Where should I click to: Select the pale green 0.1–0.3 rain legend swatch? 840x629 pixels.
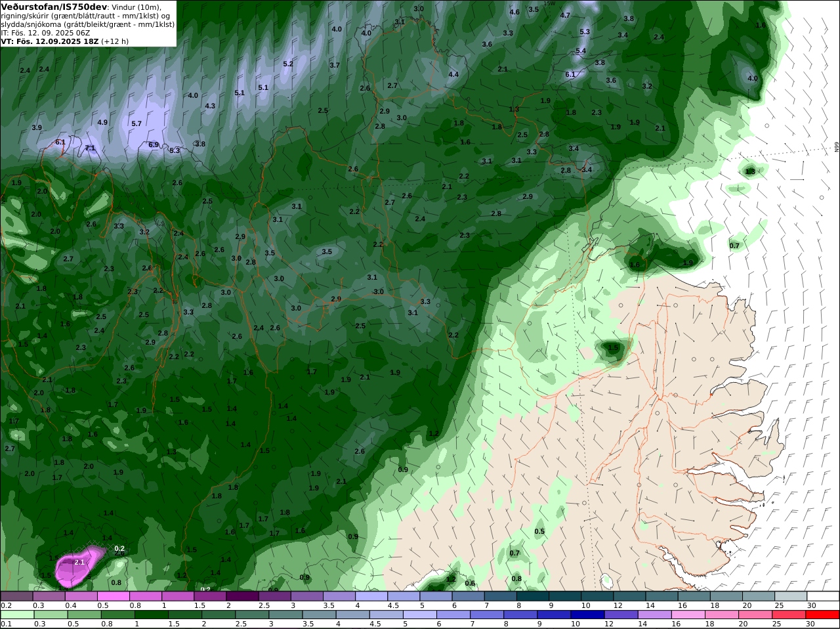(16, 615)
